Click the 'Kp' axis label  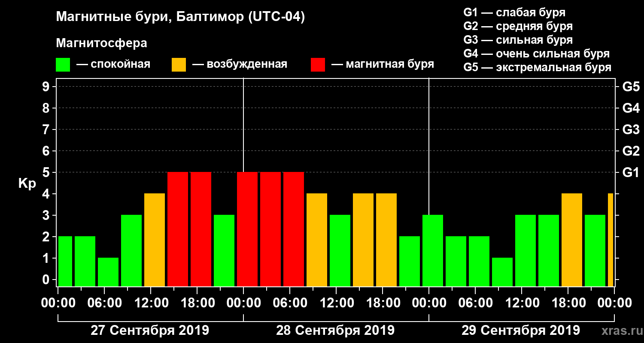coord(27,184)
